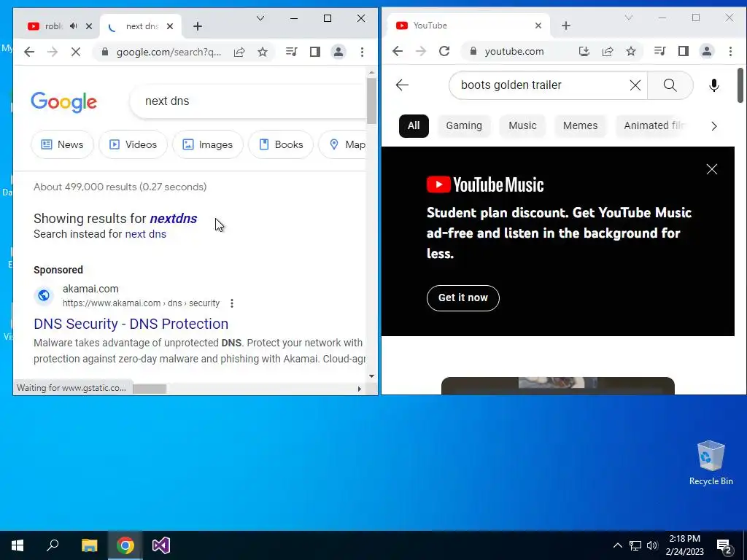This screenshot has height=560, width=747.
Task: Select the Memes filter chip
Action: (580, 125)
